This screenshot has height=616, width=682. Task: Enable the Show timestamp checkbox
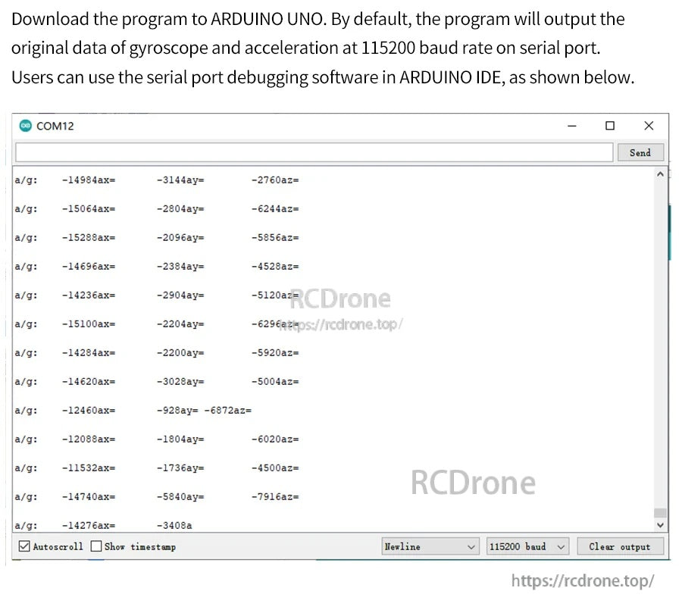point(96,546)
